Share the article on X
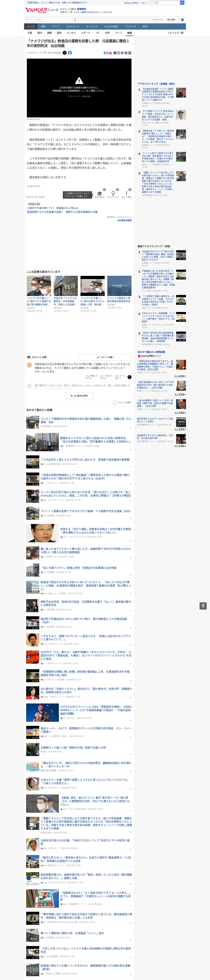The width and height of the screenshot is (210, 980). click(64, 53)
